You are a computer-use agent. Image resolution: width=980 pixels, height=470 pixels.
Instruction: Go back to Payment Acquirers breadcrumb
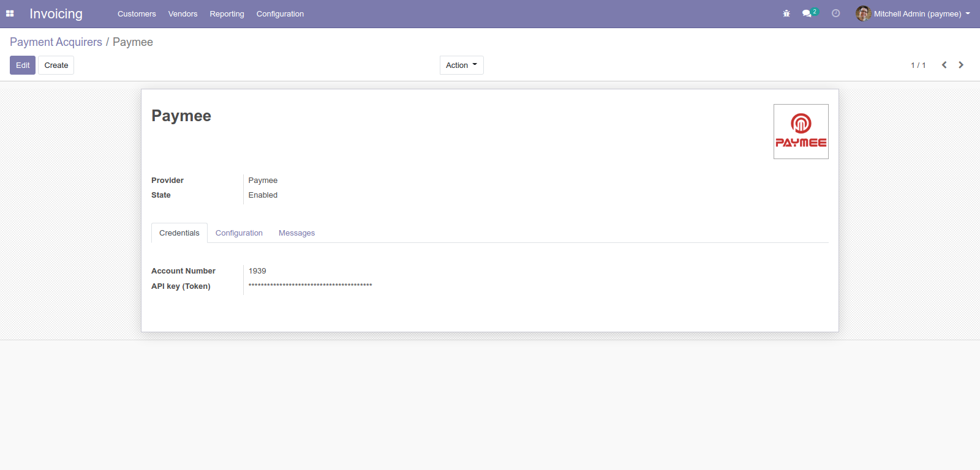point(56,42)
